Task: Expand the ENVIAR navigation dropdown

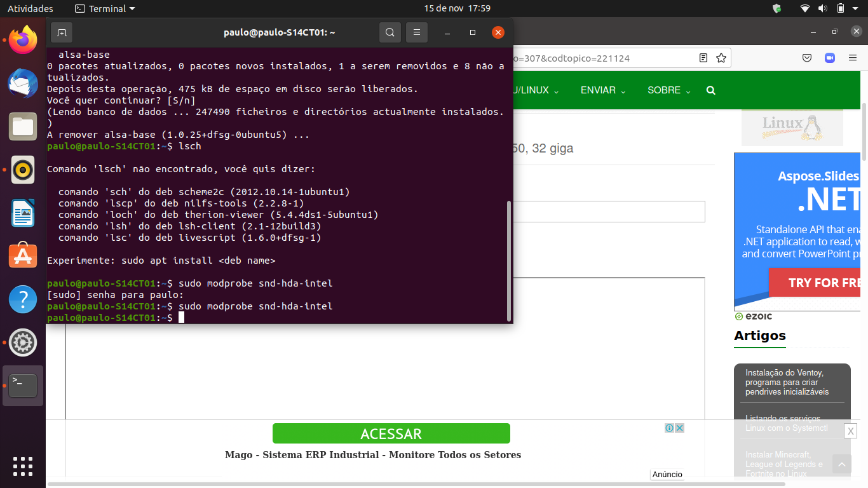Action: coord(603,90)
